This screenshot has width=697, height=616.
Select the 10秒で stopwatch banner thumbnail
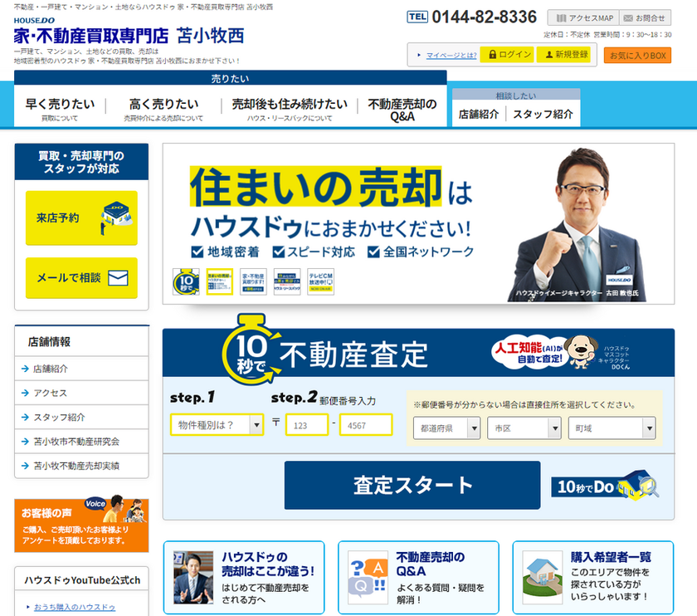click(x=184, y=281)
